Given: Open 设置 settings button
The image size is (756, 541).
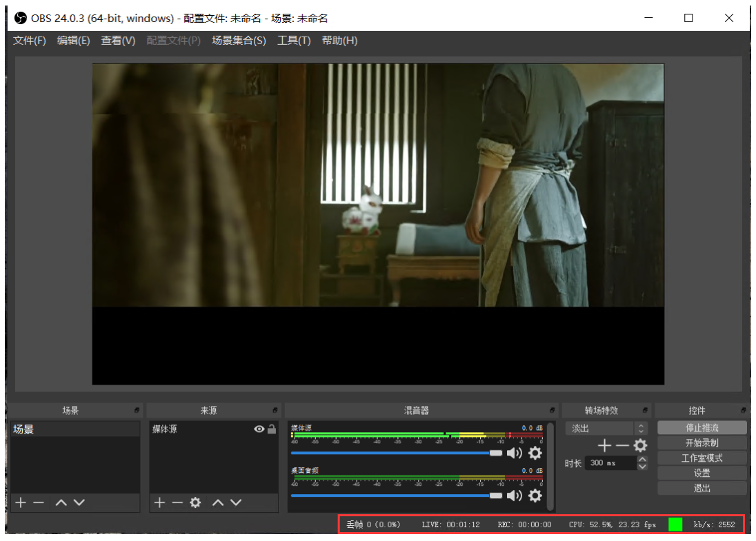Looking at the screenshot, I should click(702, 473).
